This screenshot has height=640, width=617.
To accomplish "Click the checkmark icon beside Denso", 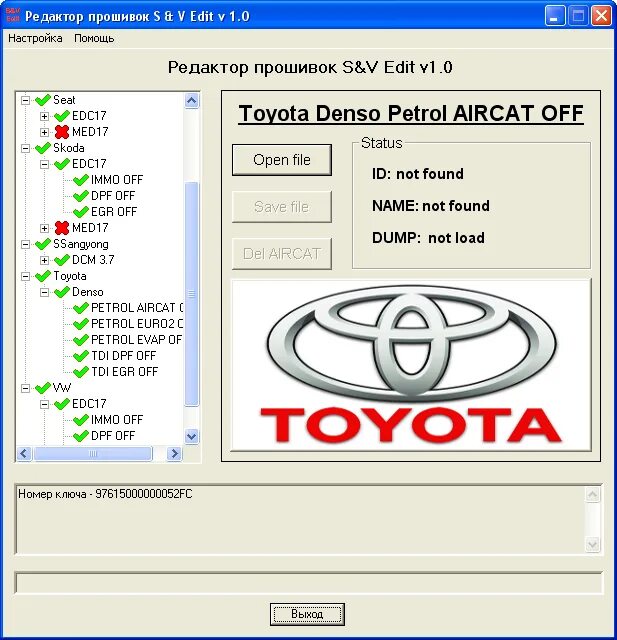I will (x=62, y=292).
